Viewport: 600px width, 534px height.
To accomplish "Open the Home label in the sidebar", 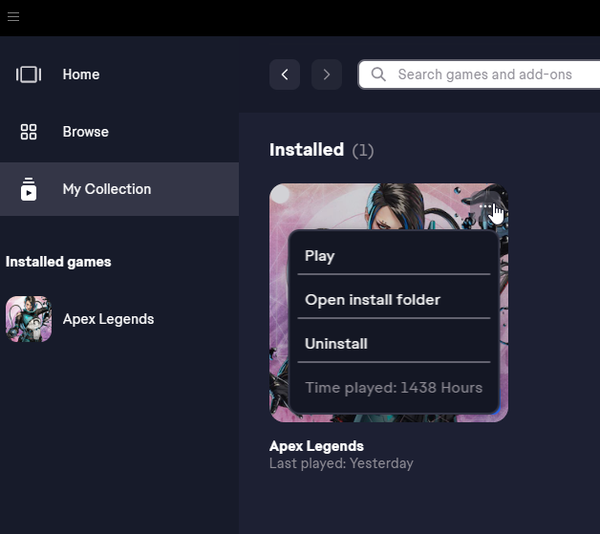I will coord(81,75).
